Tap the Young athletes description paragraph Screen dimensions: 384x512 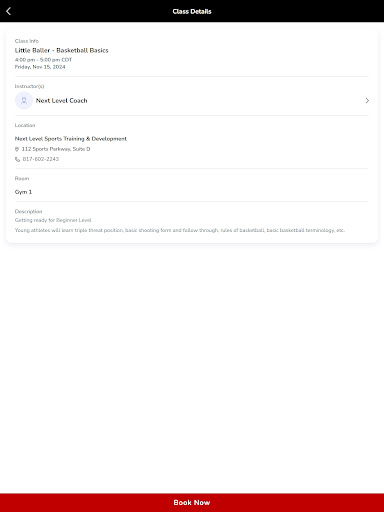click(x=180, y=230)
